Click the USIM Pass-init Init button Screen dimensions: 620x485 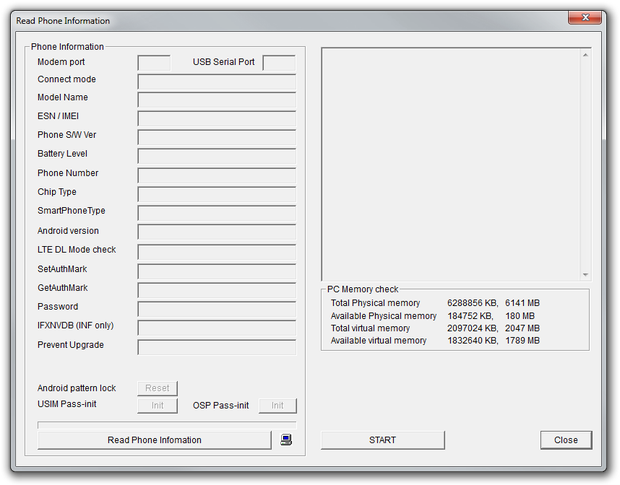pos(157,406)
